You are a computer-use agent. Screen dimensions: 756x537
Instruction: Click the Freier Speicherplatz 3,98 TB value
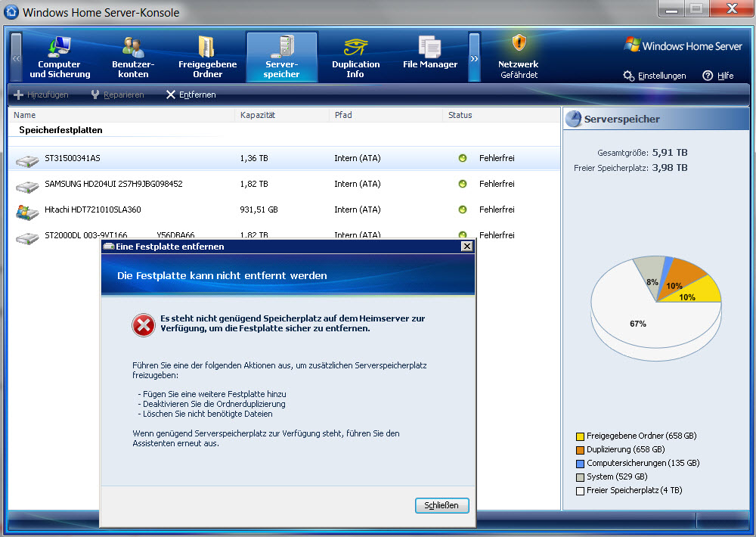670,167
